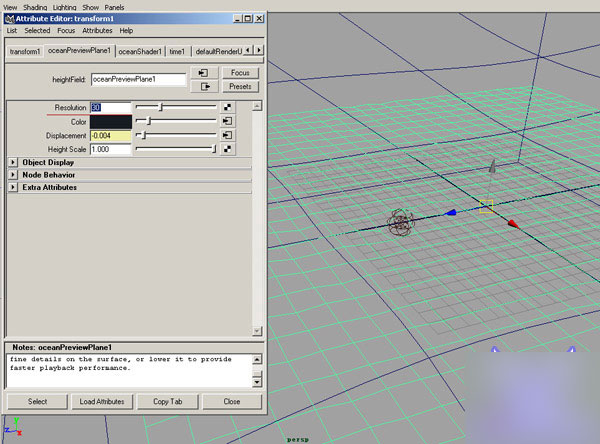Click the Resolution value field
This screenshot has height=444, width=600.
click(111, 108)
